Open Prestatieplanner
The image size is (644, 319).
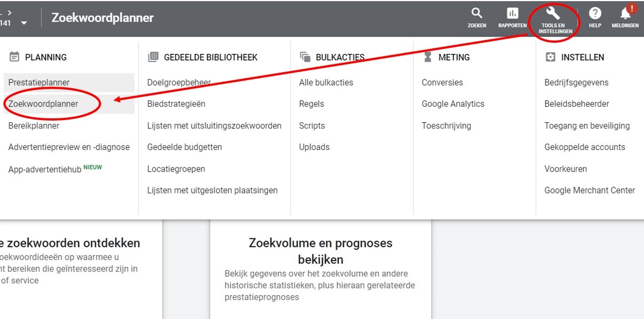pyautogui.click(x=69, y=82)
